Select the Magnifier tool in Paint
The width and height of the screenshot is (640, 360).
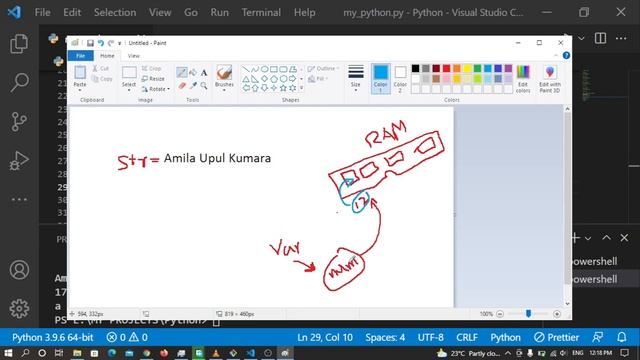204,86
